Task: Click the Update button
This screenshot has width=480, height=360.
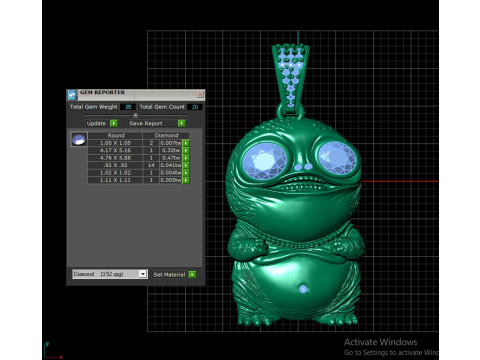Action: point(96,123)
